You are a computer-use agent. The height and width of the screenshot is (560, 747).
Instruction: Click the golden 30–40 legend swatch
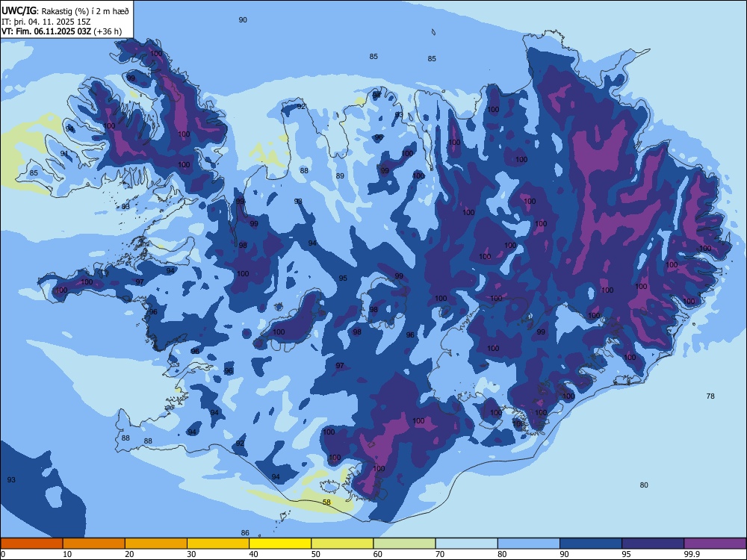218,544
